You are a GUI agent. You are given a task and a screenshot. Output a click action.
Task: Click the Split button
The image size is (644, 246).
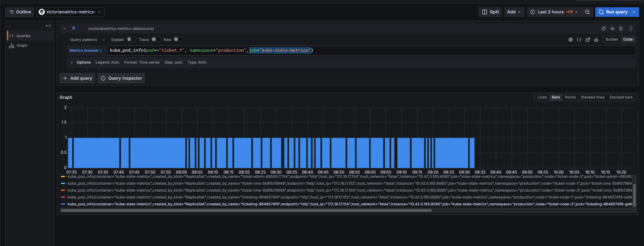[491, 12]
